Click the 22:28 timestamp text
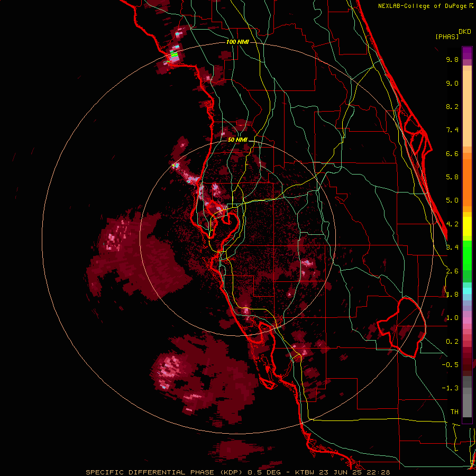Viewport: 476px width, 476px height. tap(379, 472)
